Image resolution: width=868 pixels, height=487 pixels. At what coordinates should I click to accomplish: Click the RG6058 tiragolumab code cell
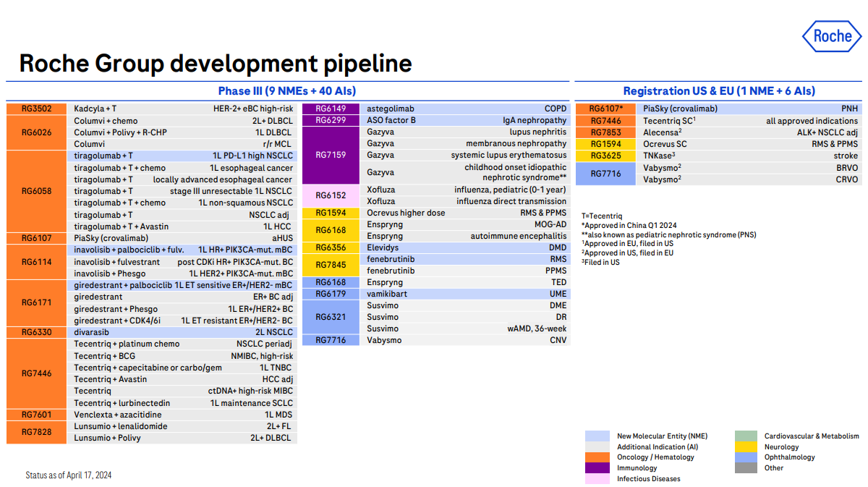pos(36,191)
